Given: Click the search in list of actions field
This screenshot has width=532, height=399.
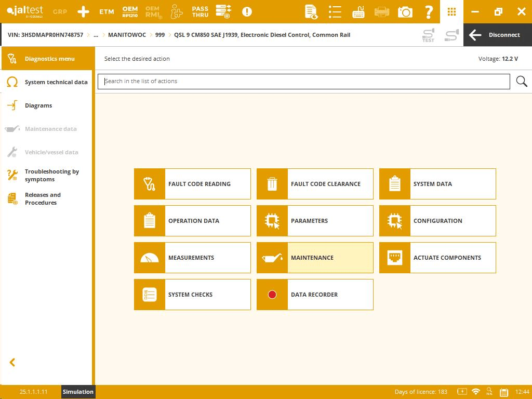Looking at the screenshot, I should [304, 82].
